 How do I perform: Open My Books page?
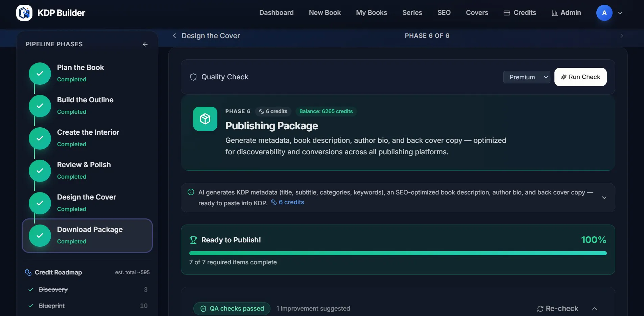(x=371, y=13)
